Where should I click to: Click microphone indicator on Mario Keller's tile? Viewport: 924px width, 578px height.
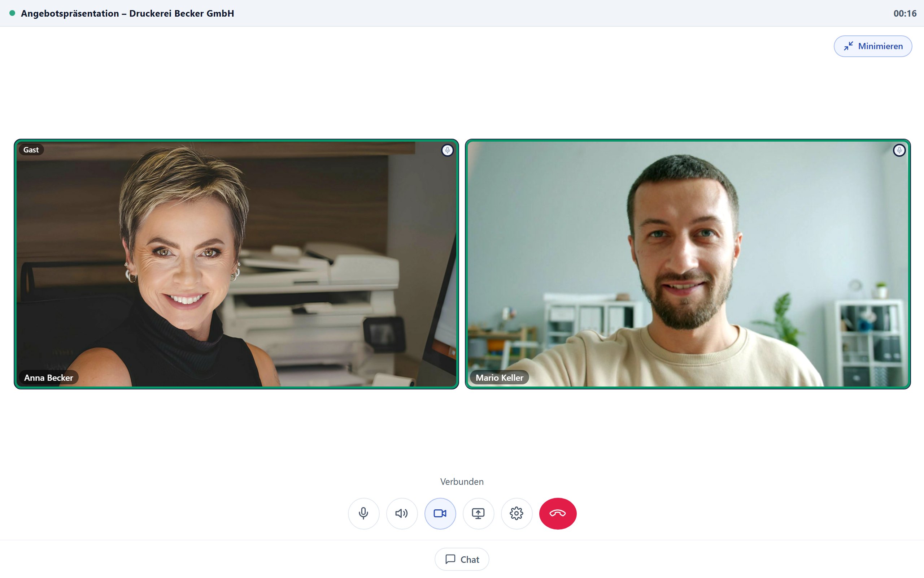pyautogui.click(x=899, y=150)
